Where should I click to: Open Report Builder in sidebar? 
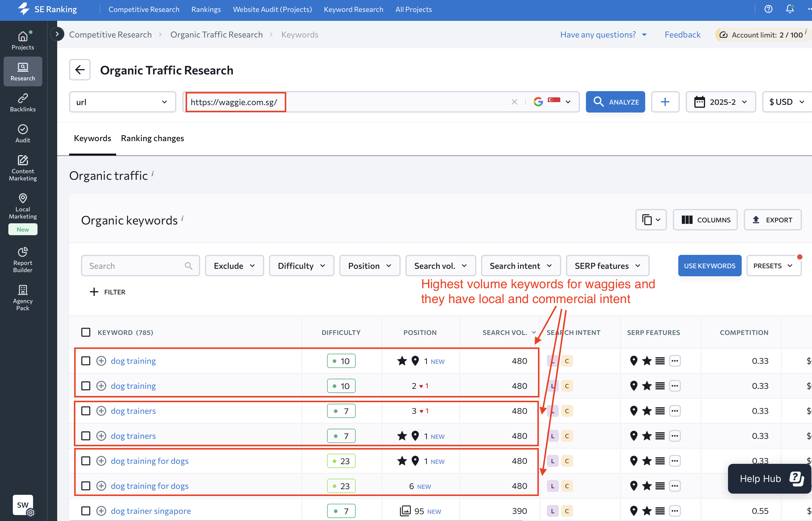click(23, 260)
